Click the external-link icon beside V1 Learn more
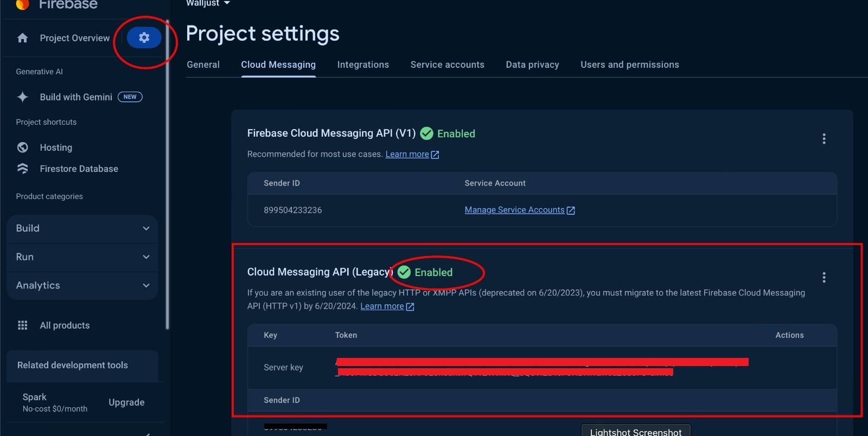Viewport: 868px width, 436px height. [x=435, y=155]
